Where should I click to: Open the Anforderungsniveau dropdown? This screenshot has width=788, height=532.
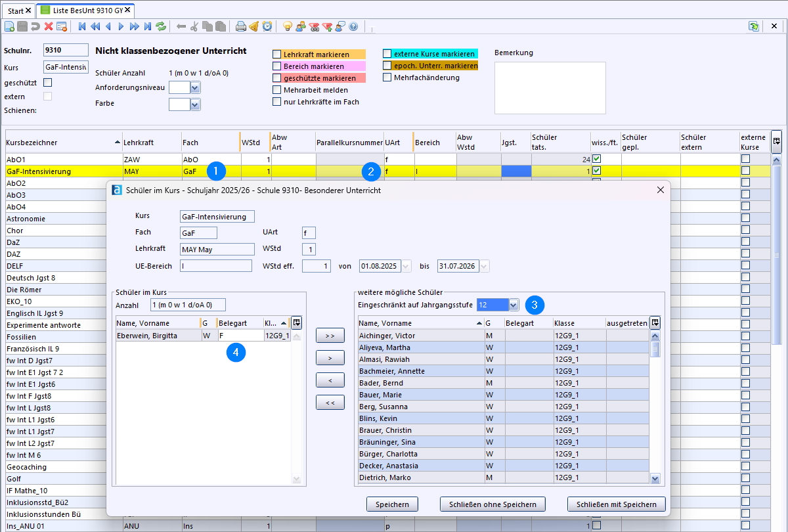[x=195, y=87]
